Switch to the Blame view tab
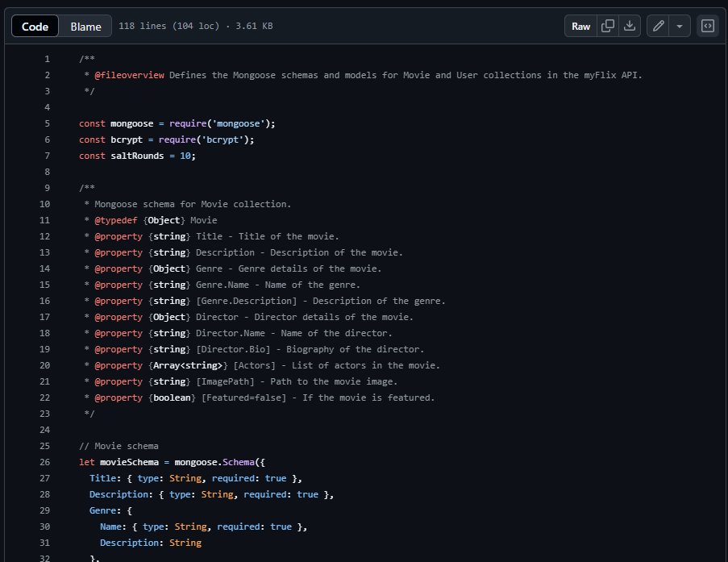The height and width of the screenshot is (562, 728). tap(85, 26)
